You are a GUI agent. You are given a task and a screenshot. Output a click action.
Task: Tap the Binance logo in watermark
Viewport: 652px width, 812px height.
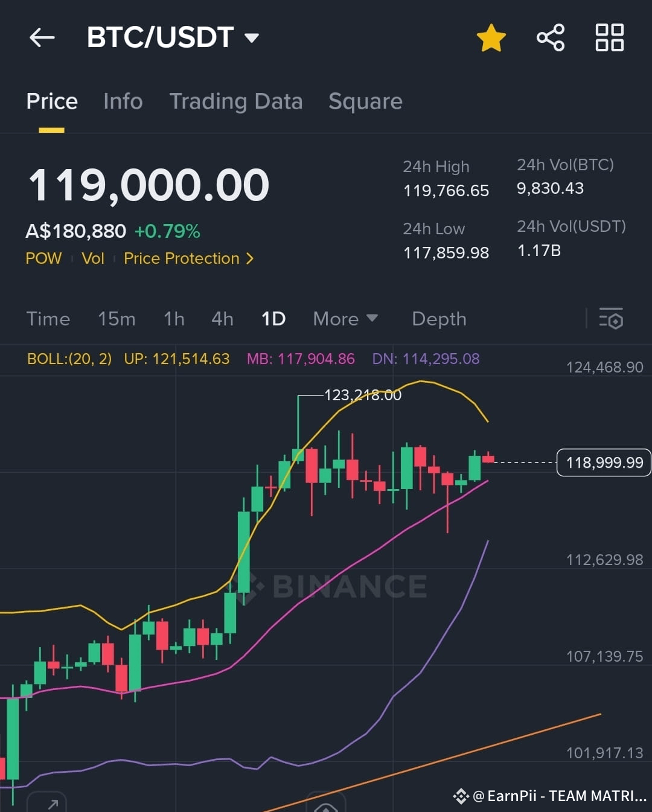coord(254,587)
